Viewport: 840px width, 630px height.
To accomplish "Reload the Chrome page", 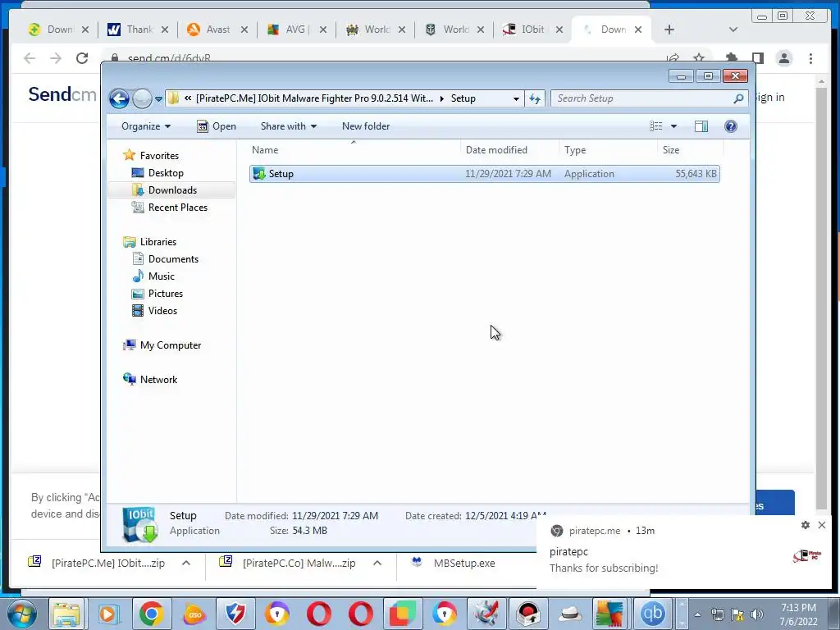I will pyautogui.click(x=82, y=58).
